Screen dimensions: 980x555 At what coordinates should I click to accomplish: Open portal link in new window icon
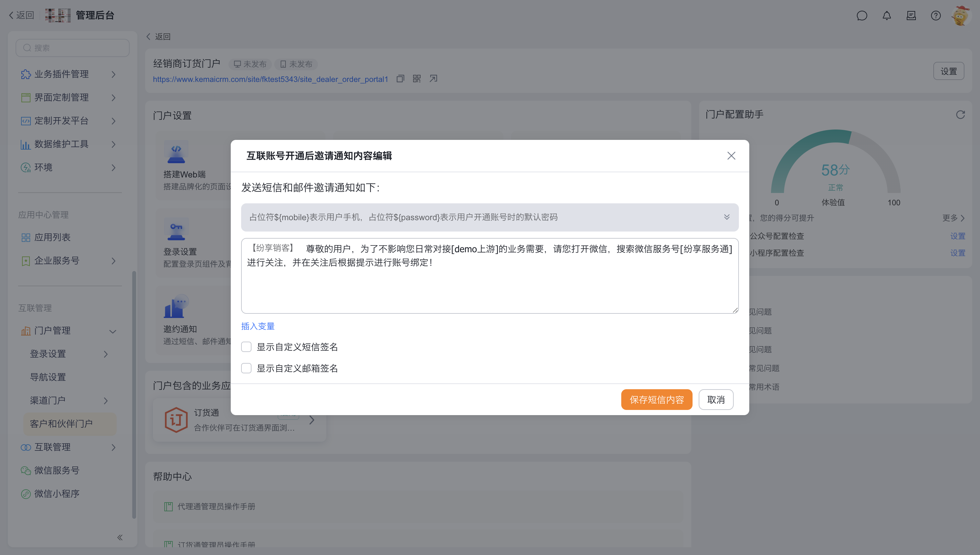[433, 79]
